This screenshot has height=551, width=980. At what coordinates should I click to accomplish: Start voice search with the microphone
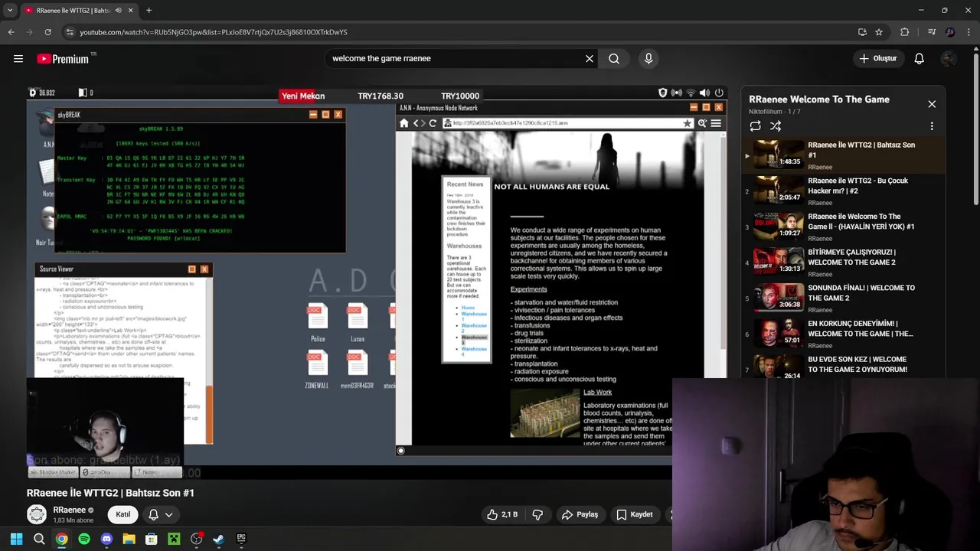(x=648, y=58)
